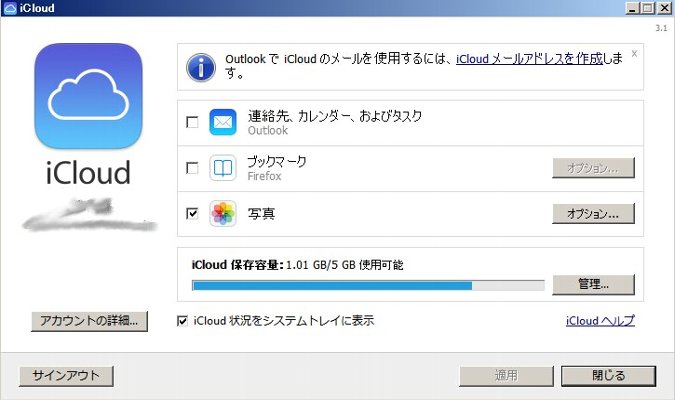The width and height of the screenshot is (675, 400).
Task: Open iCloud メールアドレスを作成 link
Action: (529, 59)
